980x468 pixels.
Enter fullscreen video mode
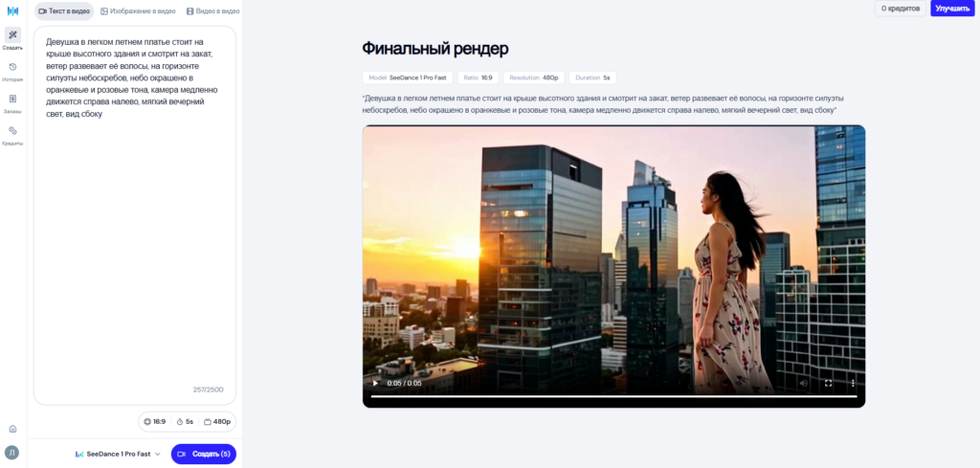[x=828, y=383]
